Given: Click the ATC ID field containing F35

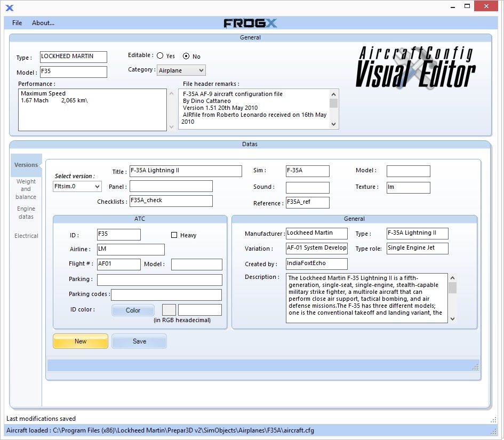Looking at the screenshot, I should [x=118, y=234].
